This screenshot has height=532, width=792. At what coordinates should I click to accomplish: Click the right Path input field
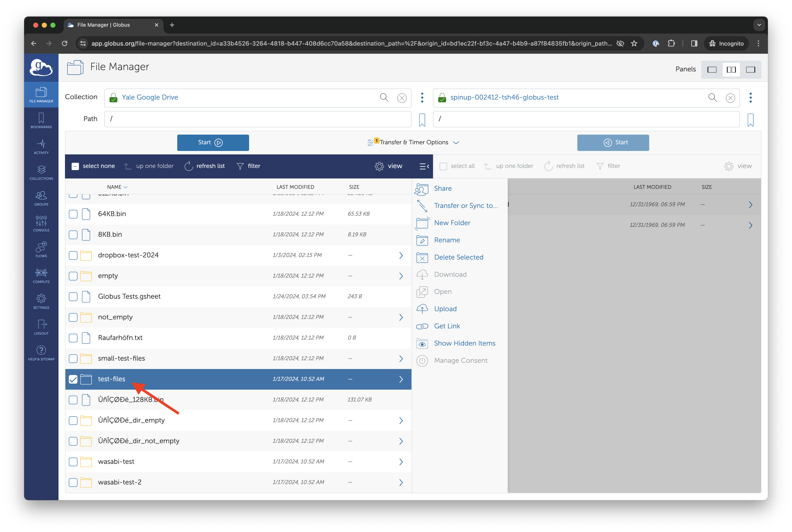click(x=586, y=119)
